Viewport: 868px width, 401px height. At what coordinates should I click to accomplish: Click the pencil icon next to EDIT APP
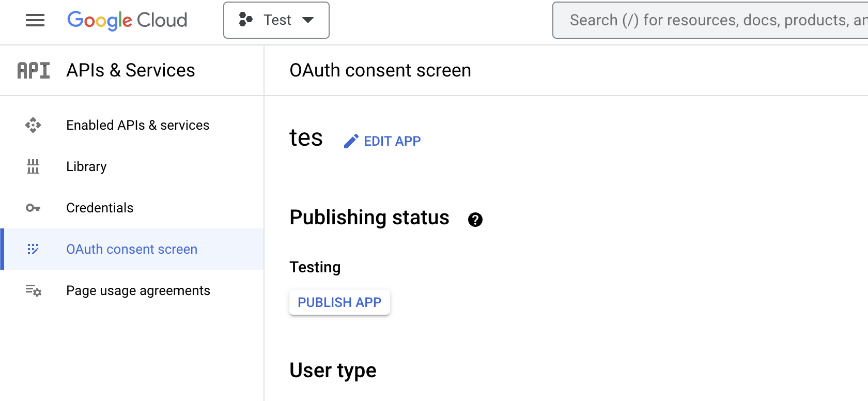tap(351, 141)
